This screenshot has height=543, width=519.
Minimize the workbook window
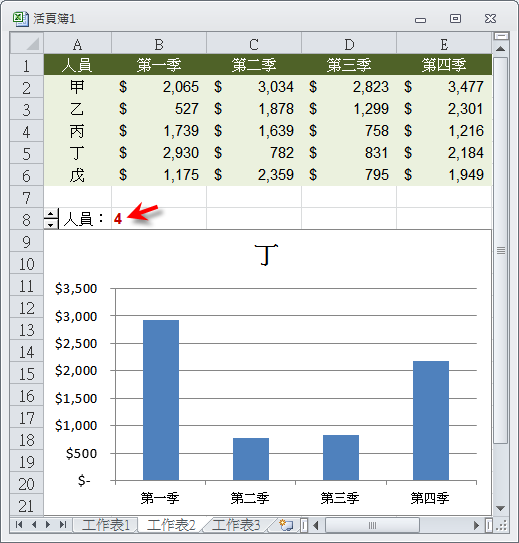coord(420,20)
